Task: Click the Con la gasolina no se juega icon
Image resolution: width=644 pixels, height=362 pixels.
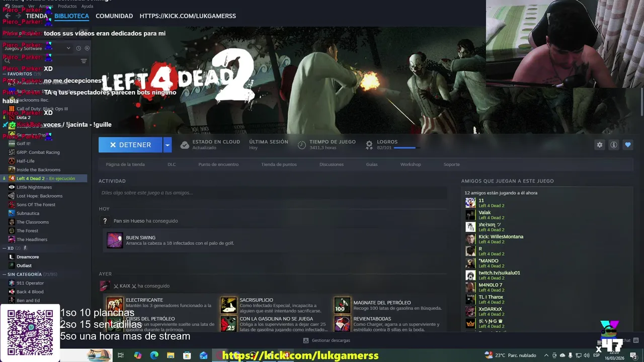Action: pos(228,323)
